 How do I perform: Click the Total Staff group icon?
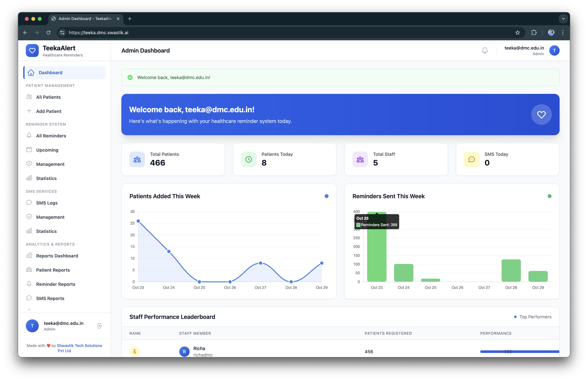[360, 160]
